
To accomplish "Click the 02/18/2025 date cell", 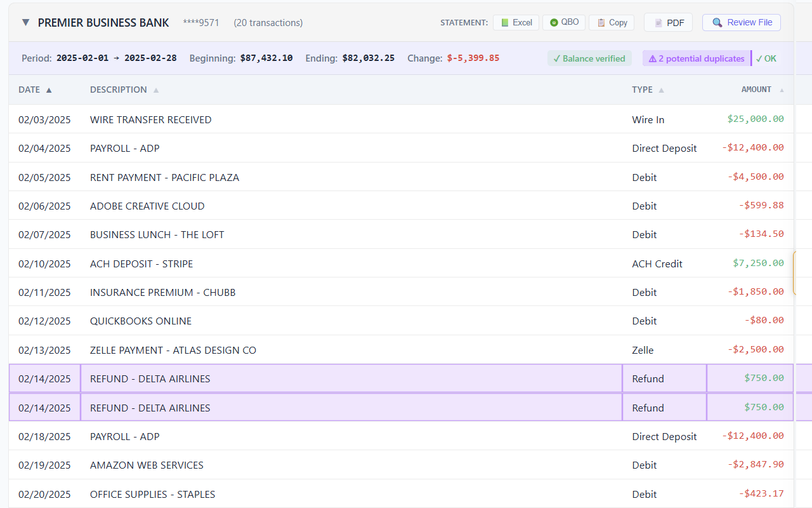I will point(44,436).
